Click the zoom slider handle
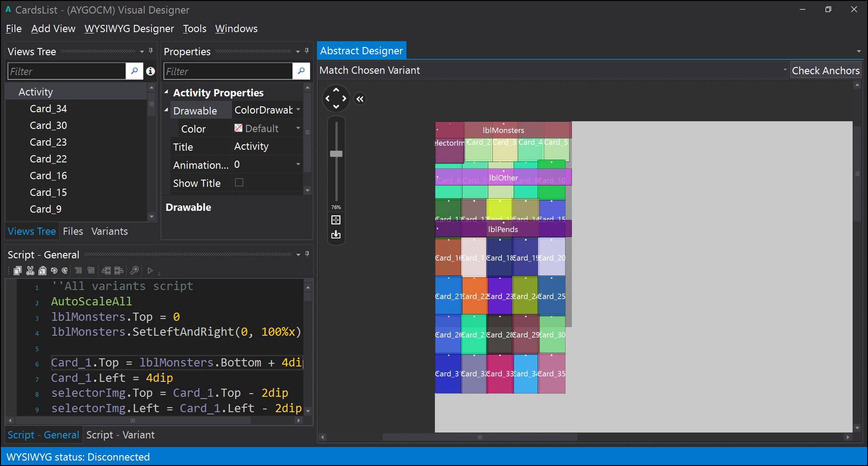Viewport: 868px width, 466px height. coord(336,154)
